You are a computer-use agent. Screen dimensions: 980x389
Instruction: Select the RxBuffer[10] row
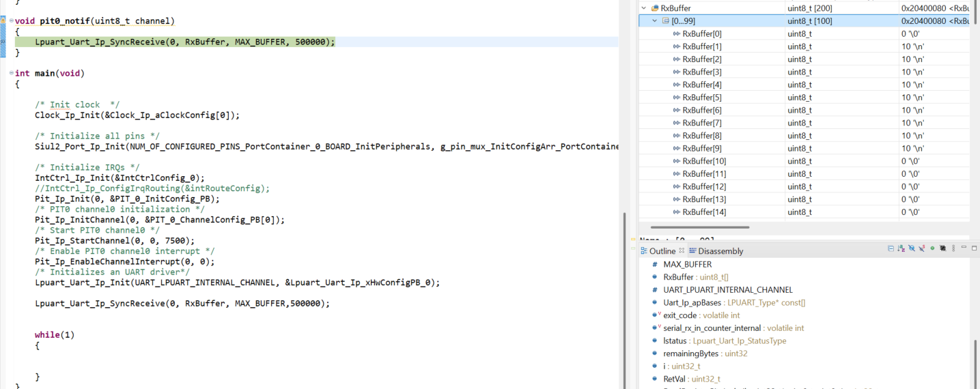coord(804,161)
